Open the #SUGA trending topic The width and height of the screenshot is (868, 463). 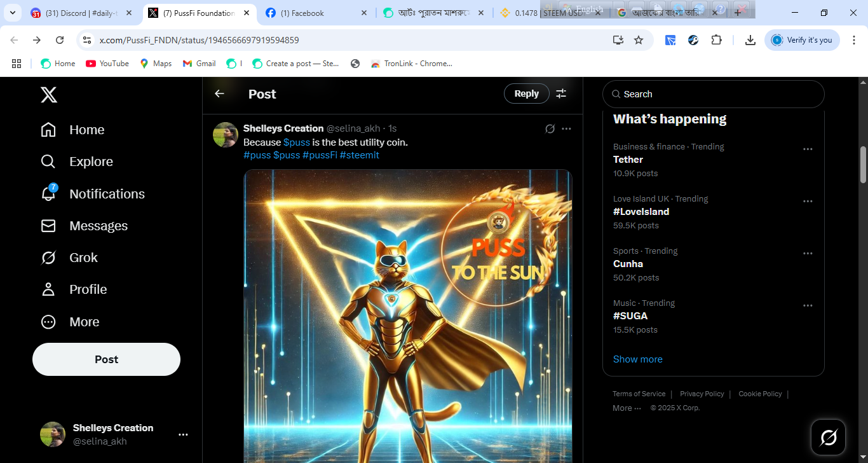coord(630,316)
